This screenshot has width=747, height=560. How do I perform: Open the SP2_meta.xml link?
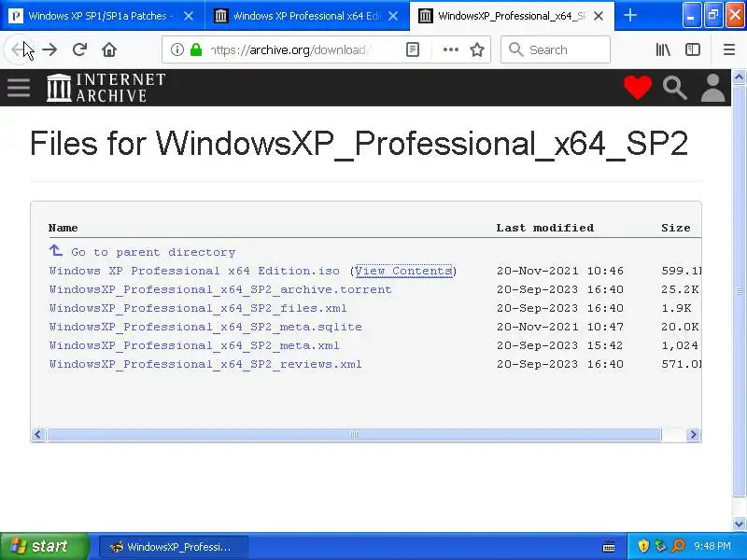coord(194,345)
